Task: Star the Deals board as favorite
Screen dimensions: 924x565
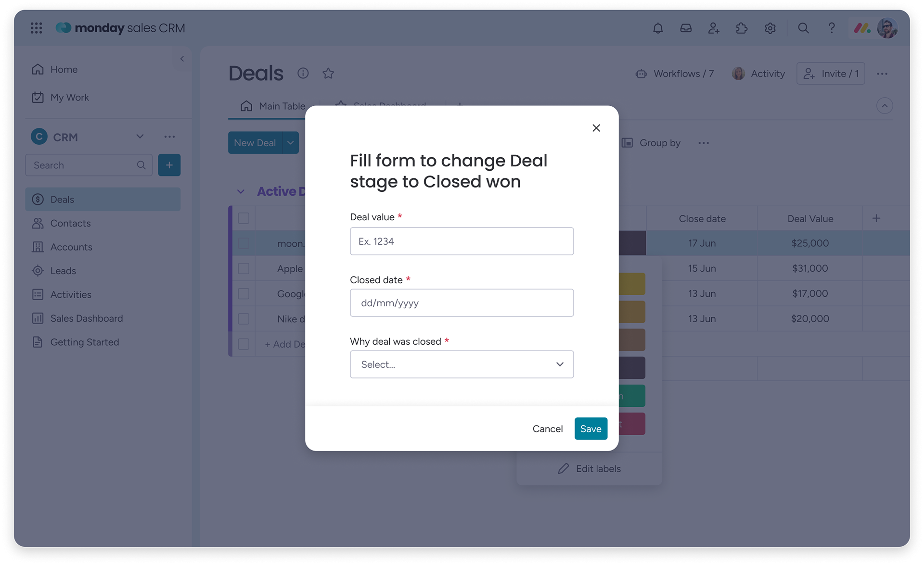Action: [x=328, y=74]
